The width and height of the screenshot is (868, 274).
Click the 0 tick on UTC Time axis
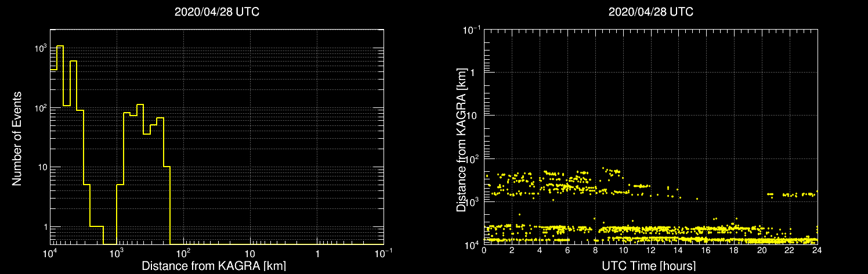tap(484, 250)
